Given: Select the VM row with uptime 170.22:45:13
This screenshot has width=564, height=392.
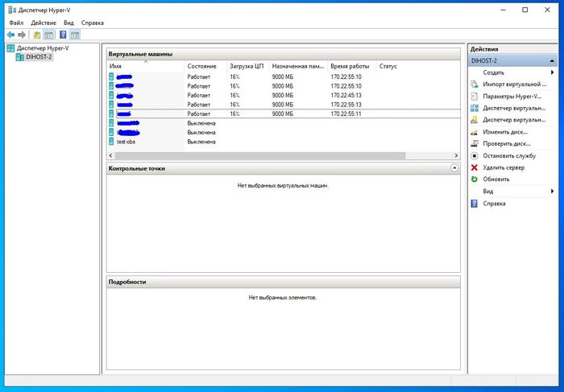Looking at the screenshot, I should point(284,95).
